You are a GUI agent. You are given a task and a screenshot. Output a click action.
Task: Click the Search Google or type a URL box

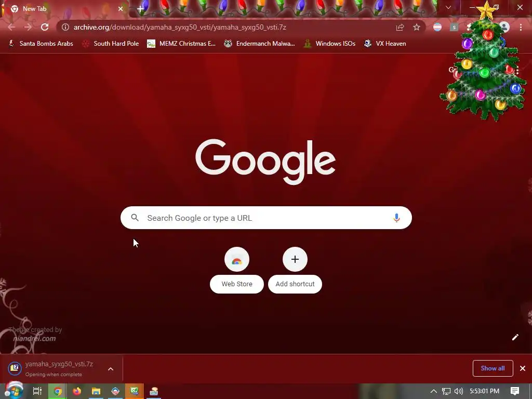[266, 218]
